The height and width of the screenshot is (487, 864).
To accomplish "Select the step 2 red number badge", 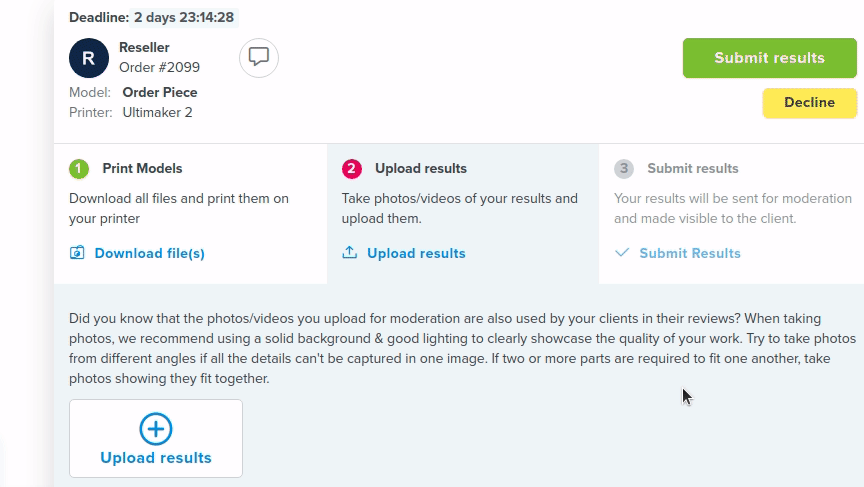I will pos(352,169).
